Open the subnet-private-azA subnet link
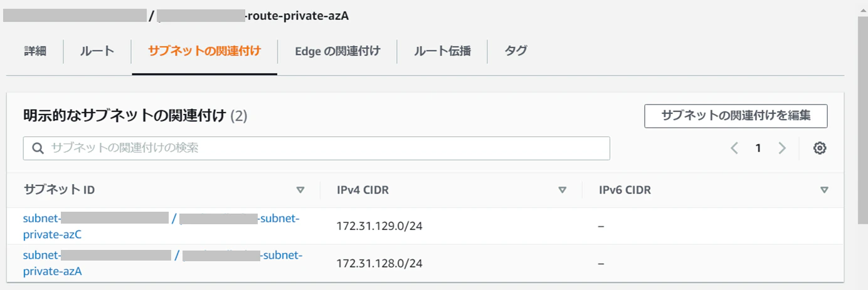868x290 pixels. (x=163, y=263)
